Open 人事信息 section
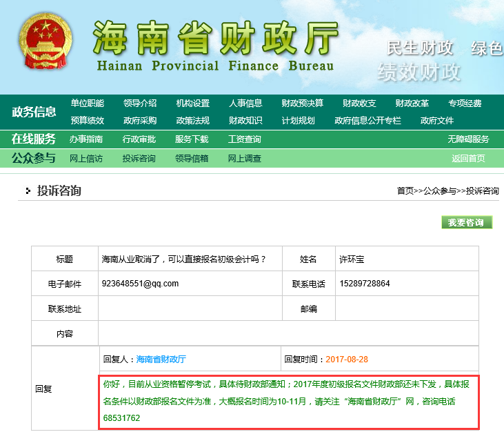Viewport: 504px width, 432px height. pyautogui.click(x=245, y=104)
